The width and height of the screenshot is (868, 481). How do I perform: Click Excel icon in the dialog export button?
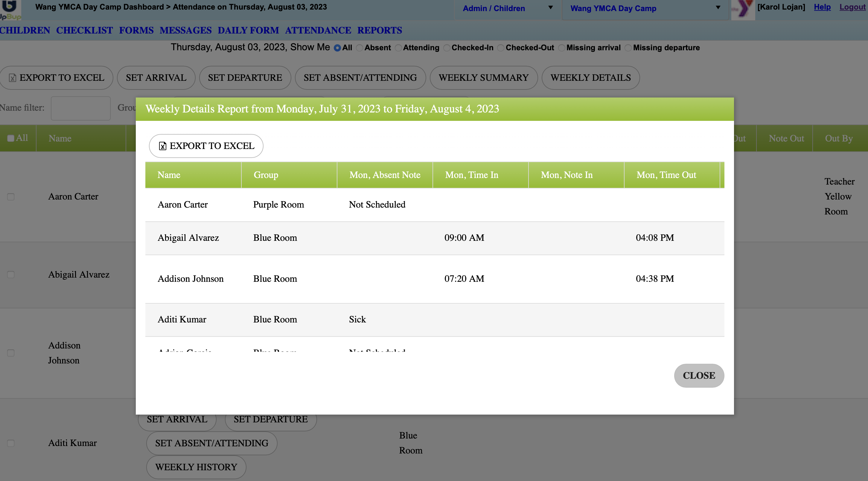point(162,146)
